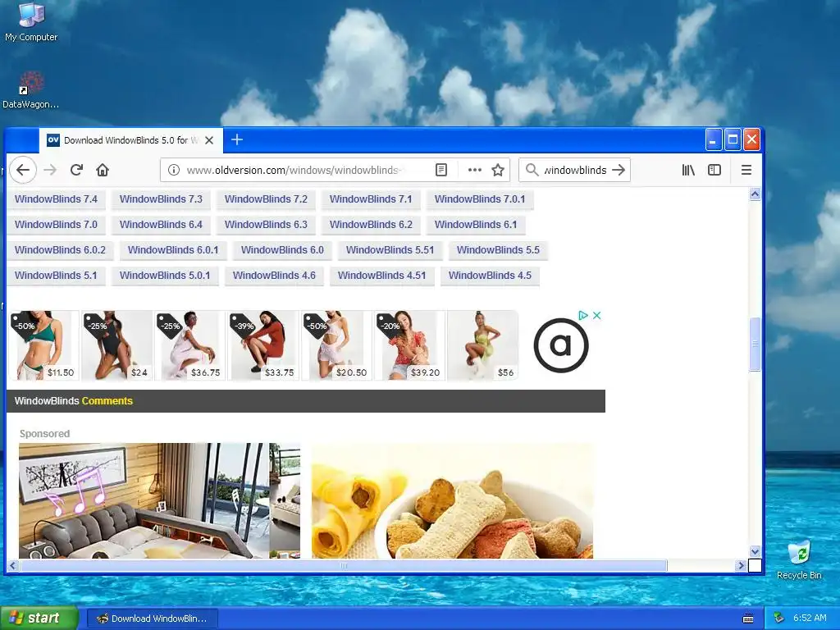Click the vertical scrollbar down arrow
The width and height of the screenshot is (840, 630).
[x=755, y=551]
